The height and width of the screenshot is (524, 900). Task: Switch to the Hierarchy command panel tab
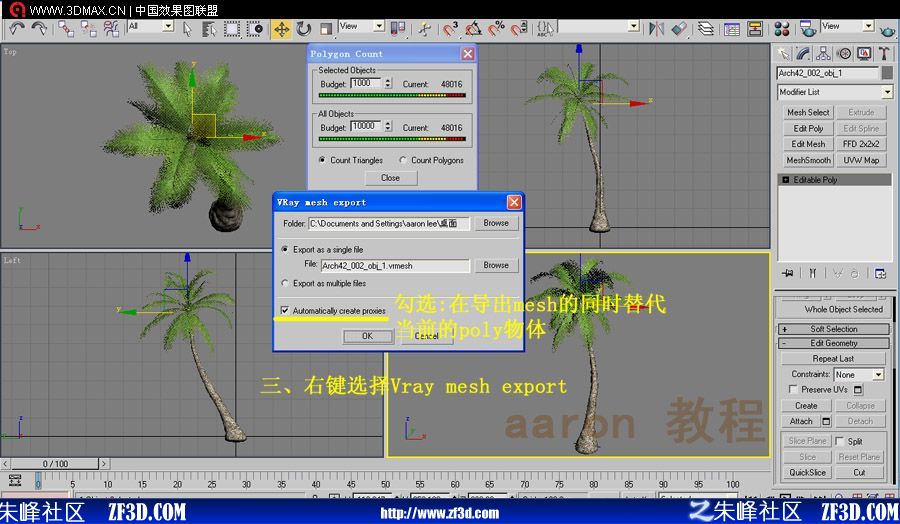pos(824,54)
